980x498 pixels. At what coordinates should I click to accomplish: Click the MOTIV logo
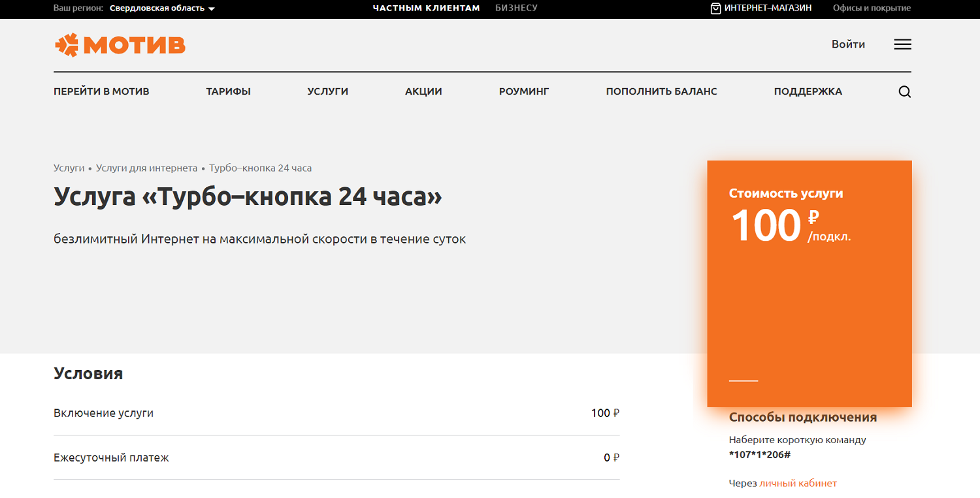point(120,44)
